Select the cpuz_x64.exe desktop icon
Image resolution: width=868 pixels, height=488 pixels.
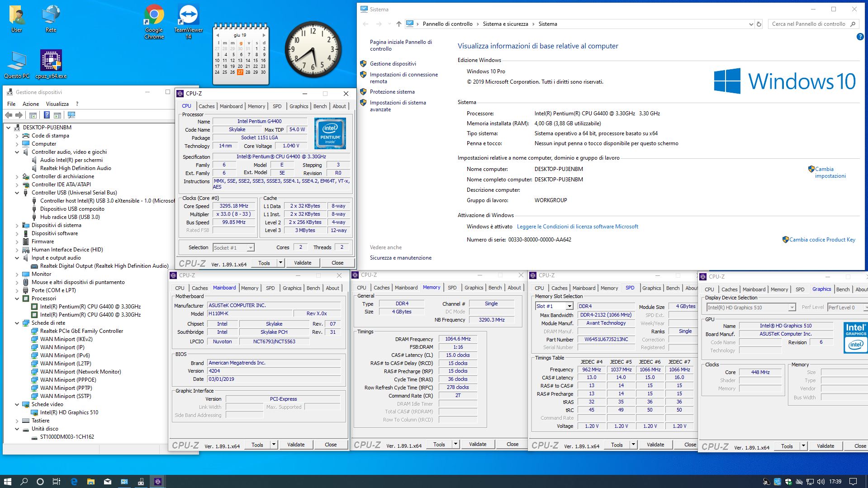tap(51, 65)
